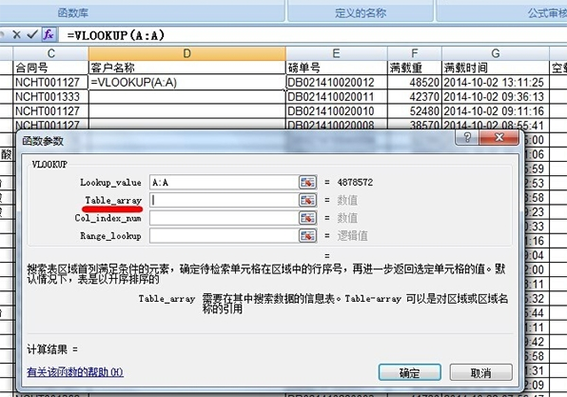Open the 有关该函数的帮助 link
Image resolution: width=567 pixels, height=397 pixels.
pyautogui.click(x=75, y=372)
